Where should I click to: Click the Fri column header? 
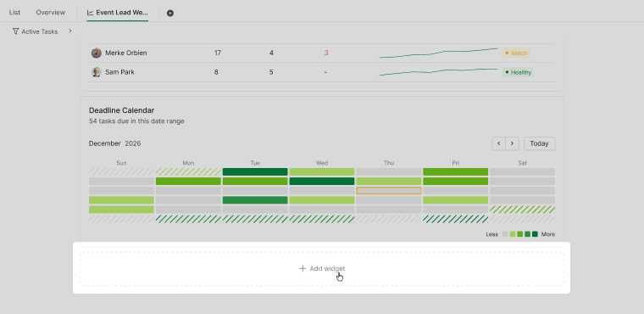coord(456,163)
